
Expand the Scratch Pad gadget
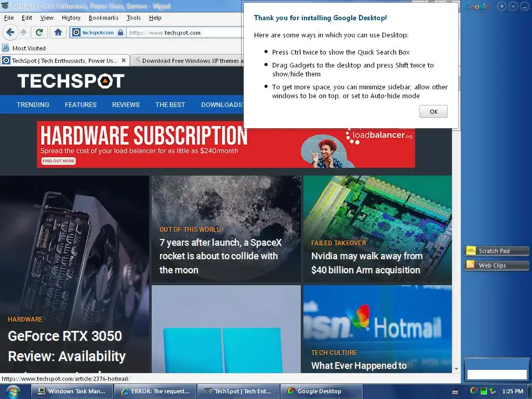496,251
